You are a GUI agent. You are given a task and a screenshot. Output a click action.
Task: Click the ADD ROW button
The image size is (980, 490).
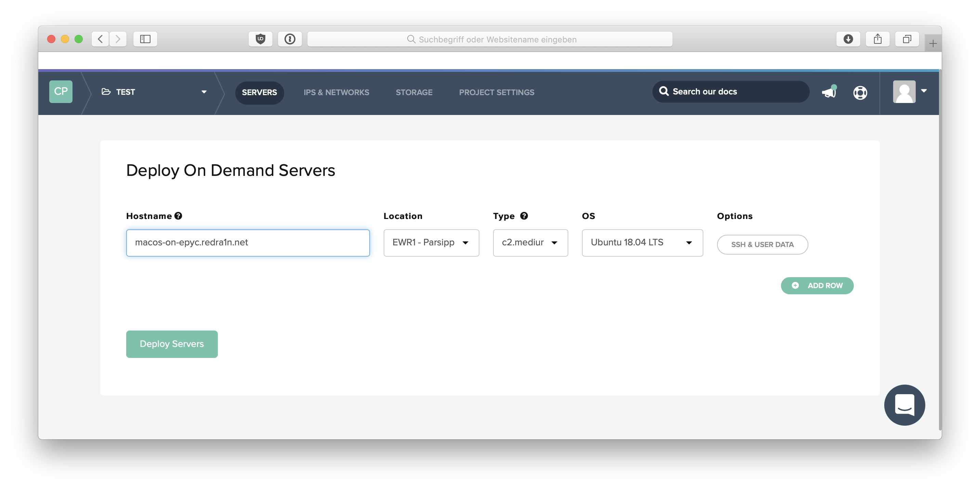[817, 285]
